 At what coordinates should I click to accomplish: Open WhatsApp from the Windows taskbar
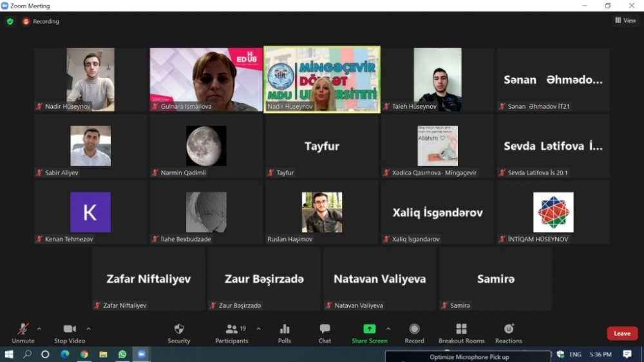coord(122,354)
